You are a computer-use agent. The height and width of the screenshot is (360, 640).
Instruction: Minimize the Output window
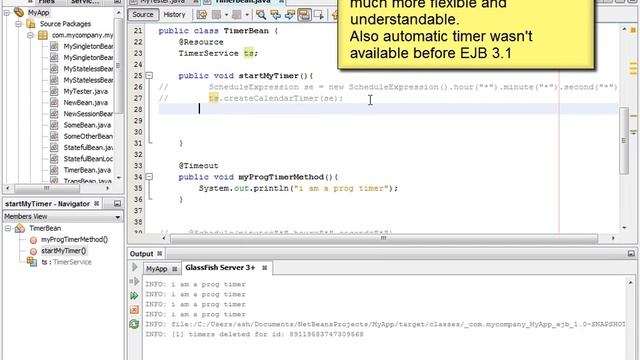pyautogui.click(x=631, y=253)
